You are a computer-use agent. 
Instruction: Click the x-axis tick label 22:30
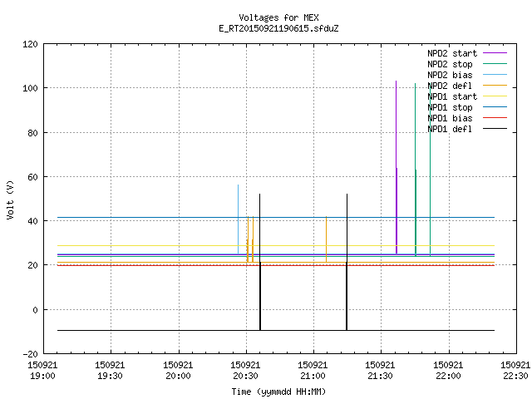(515, 377)
